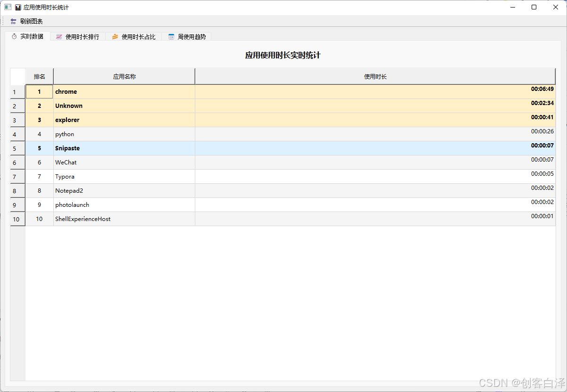Click the ShellExperienceHost app name cell

125,219
